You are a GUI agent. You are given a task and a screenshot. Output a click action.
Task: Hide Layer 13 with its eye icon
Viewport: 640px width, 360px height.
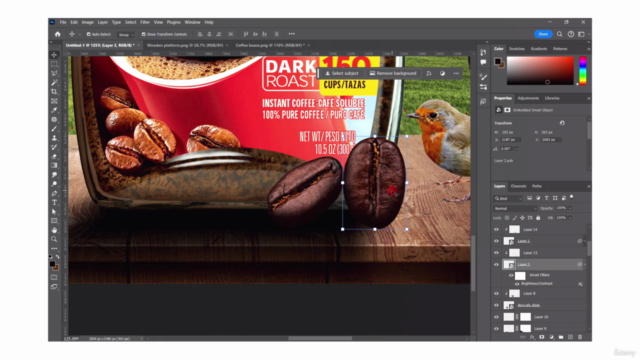click(x=496, y=253)
